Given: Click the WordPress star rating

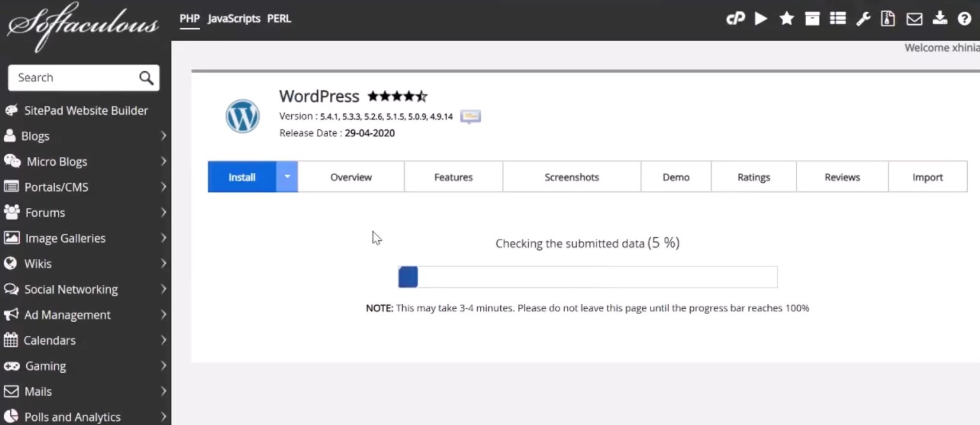Looking at the screenshot, I should pyautogui.click(x=398, y=97).
